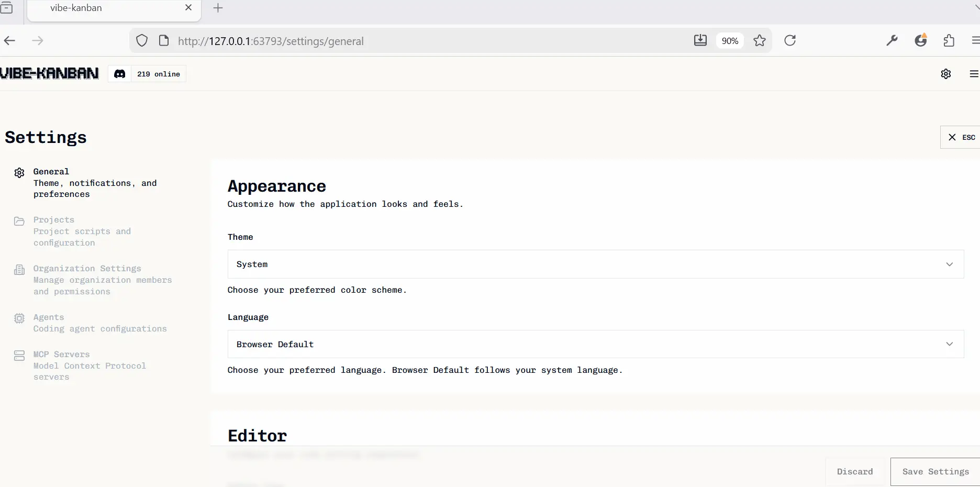Open the browser extensions puzzle icon
Image resolution: width=980 pixels, height=487 pixels.
click(949, 41)
